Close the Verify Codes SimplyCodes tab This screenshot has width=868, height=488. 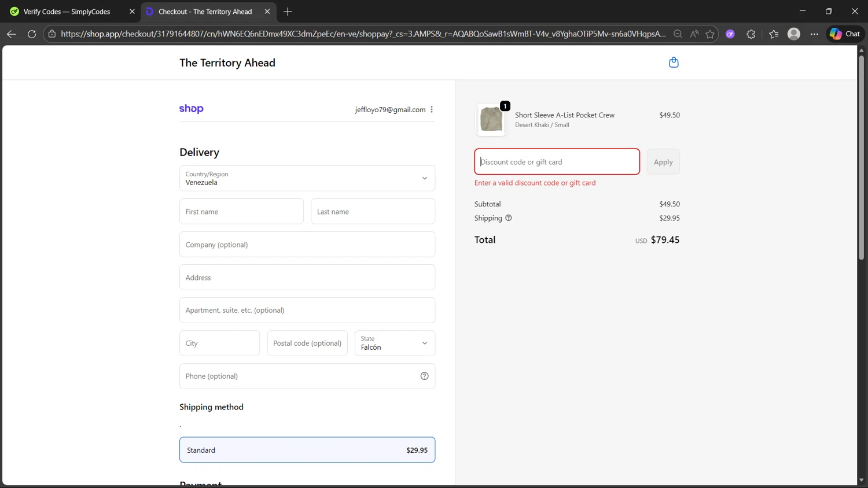coord(132,12)
